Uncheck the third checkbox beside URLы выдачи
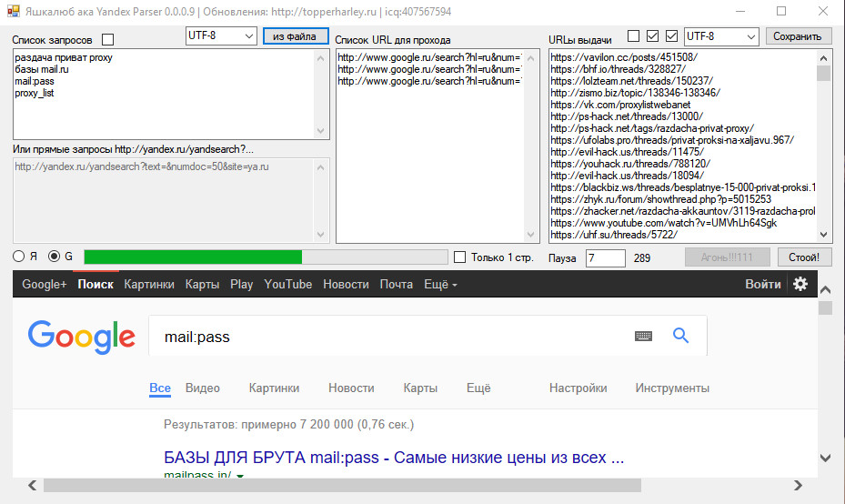Image resolution: width=845 pixels, height=504 pixels. point(671,36)
